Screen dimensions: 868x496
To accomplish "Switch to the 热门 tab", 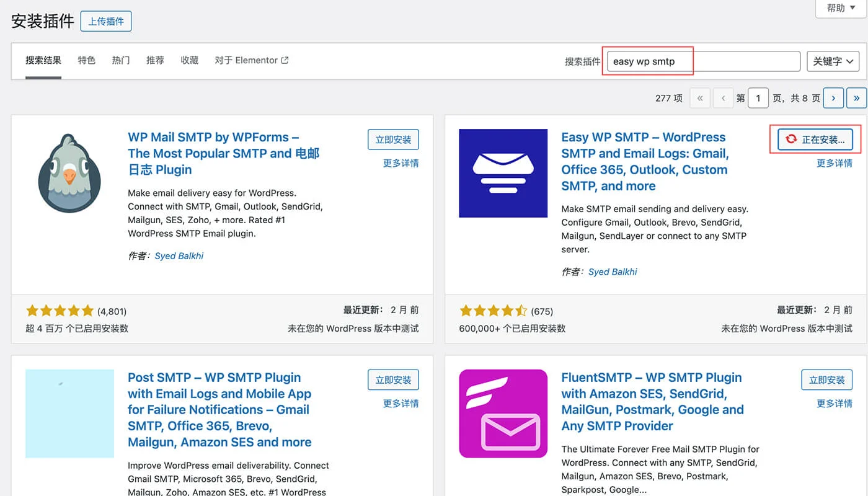I will coord(120,60).
